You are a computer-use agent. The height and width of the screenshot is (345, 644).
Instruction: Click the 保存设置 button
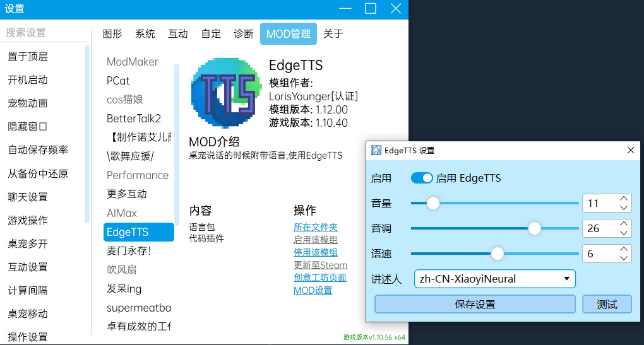pyautogui.click(x=475, y=305)
